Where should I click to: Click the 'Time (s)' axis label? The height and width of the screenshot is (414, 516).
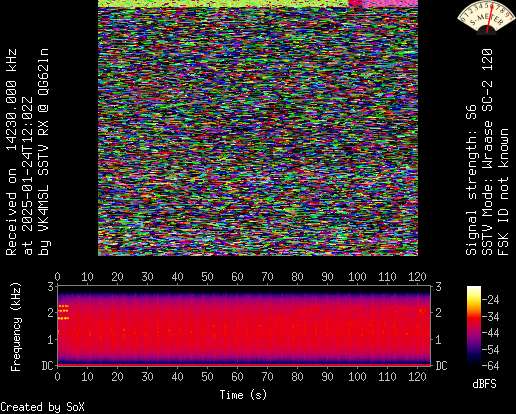[x=243, y=395]
